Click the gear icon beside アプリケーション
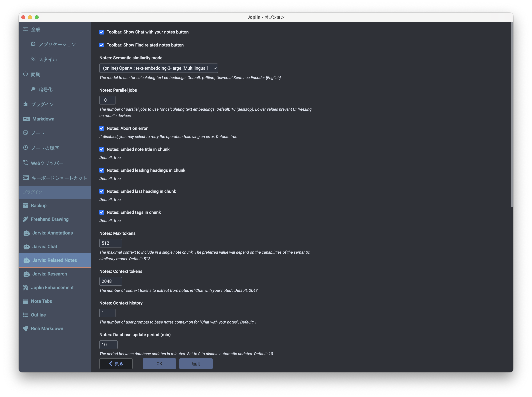 tap(33, 44)
